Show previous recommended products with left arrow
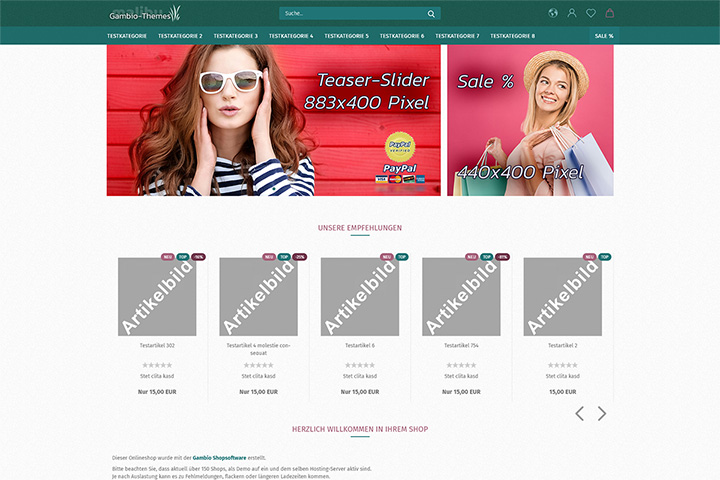Viewport: 720px width, 480px height. [x=580, y=413]
